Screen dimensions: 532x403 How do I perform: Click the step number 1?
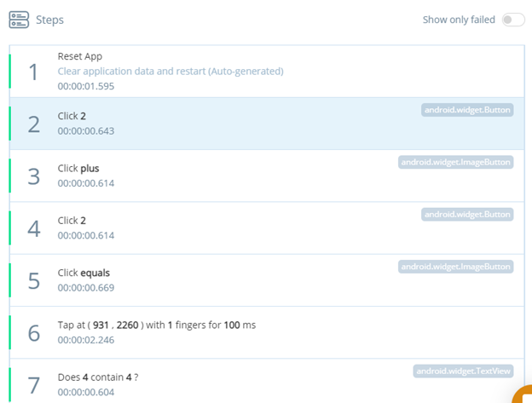(33, 72)
